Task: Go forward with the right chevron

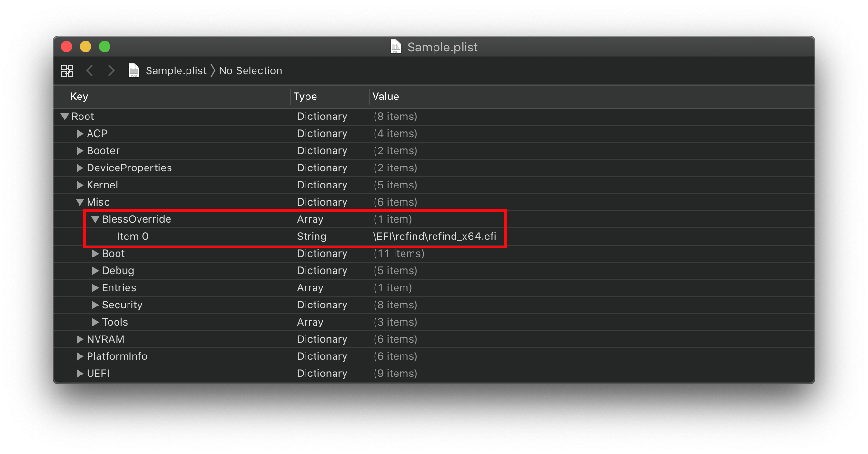Action: 111,71
